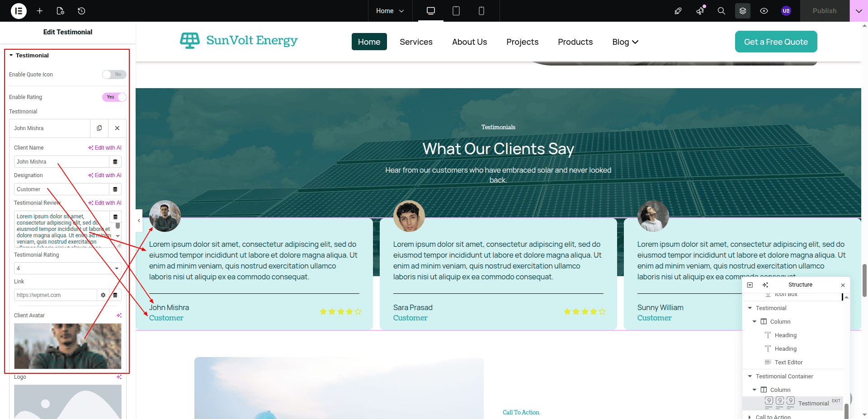868x419 pixels.
Task: Open link options gear icon
Action: [x=103, y=295]
